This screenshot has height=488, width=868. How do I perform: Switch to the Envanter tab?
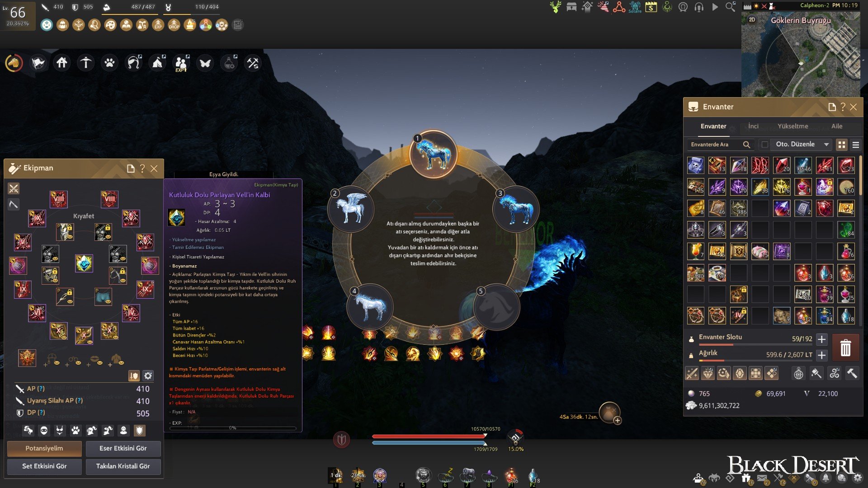(713, 127)
